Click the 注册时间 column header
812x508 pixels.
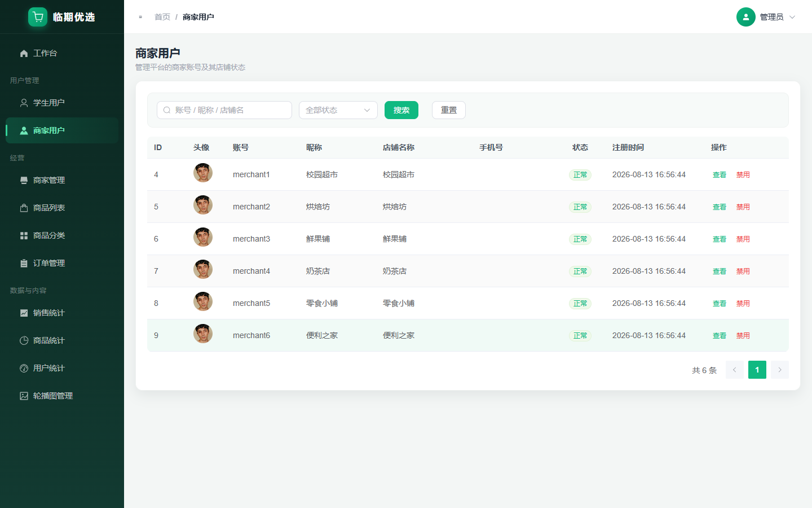[x=628, y=147]
